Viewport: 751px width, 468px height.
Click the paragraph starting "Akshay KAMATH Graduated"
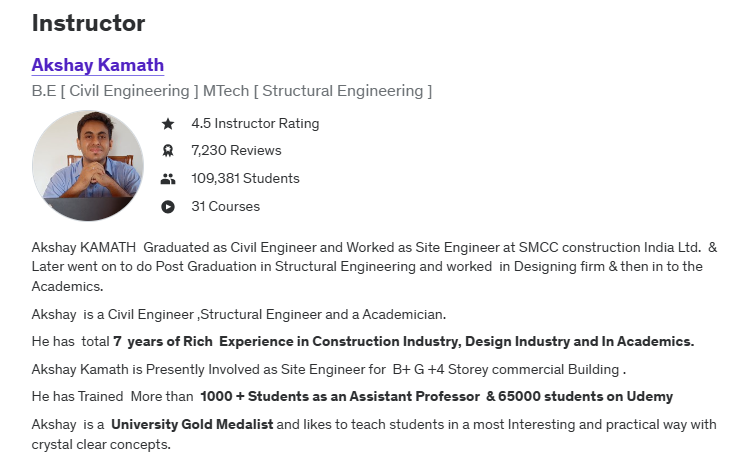(374, 266)
